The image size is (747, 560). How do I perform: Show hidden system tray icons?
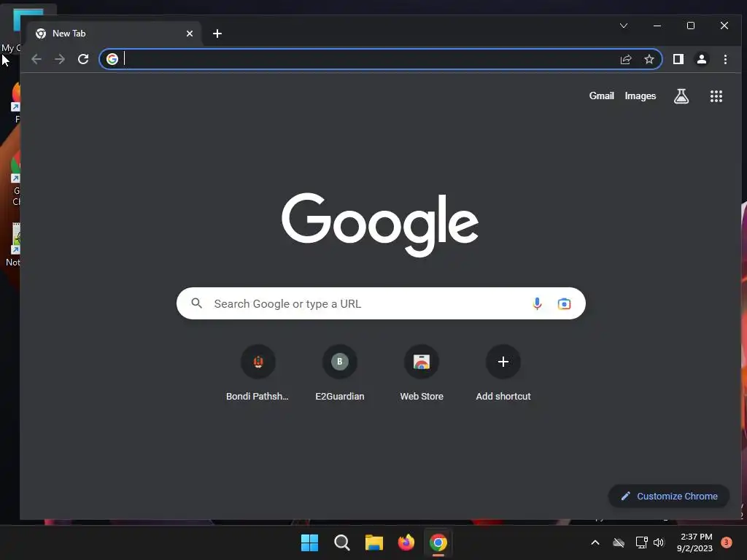point(595,542)
